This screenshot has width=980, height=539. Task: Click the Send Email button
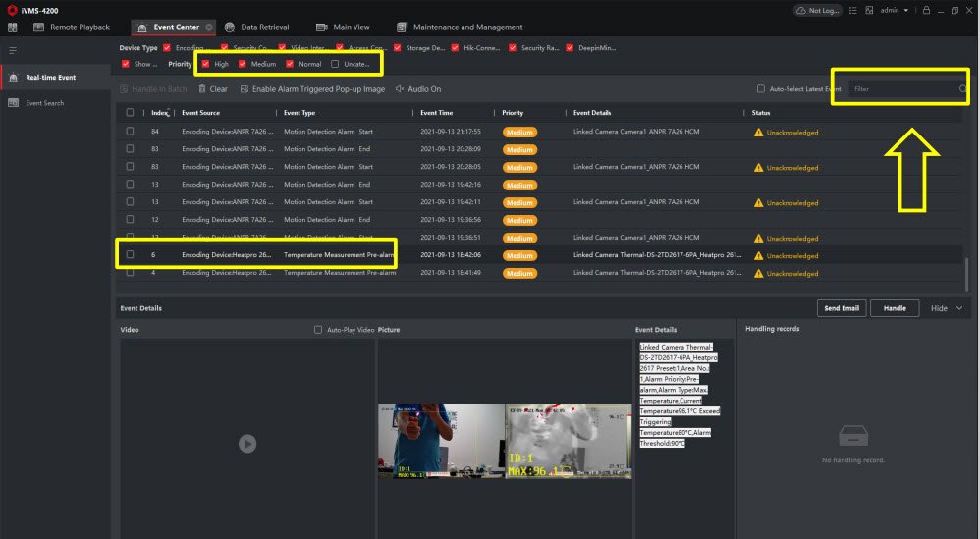click(842, 308)
